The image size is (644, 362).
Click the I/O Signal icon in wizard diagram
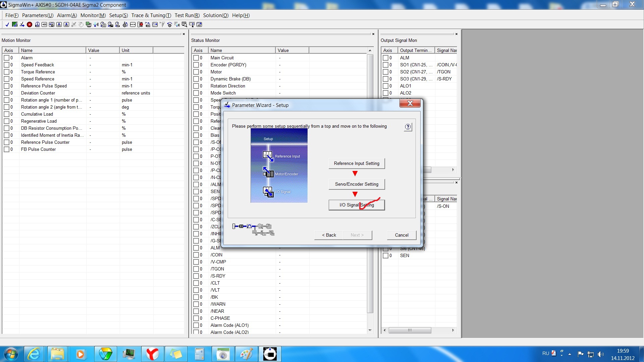click(268, 192)
